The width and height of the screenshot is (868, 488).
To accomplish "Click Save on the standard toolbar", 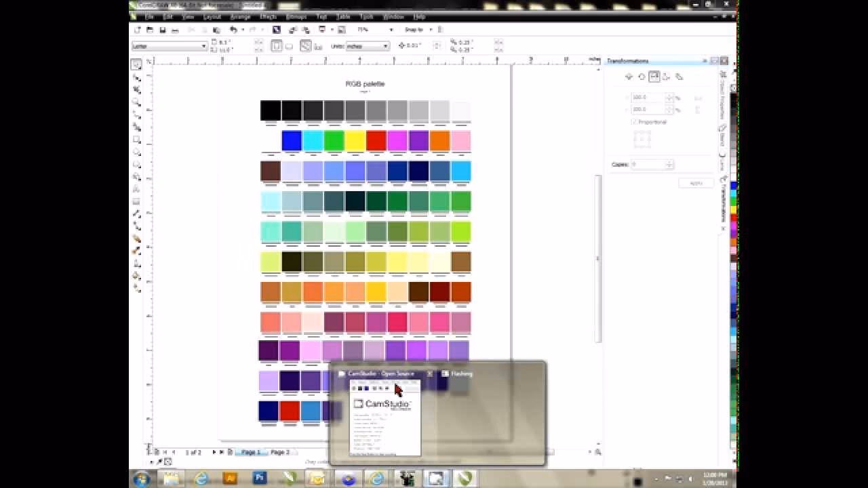I will click(x=162, y=29).
